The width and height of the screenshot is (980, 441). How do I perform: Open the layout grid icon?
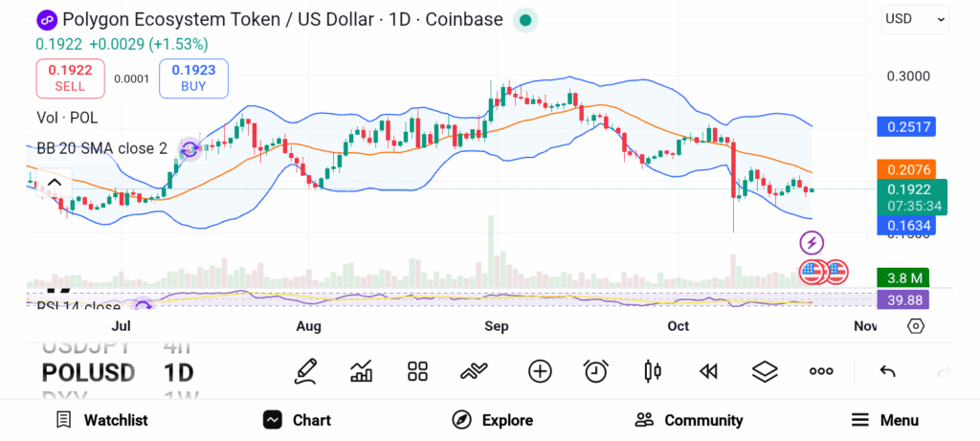click(x=417, y=371)
